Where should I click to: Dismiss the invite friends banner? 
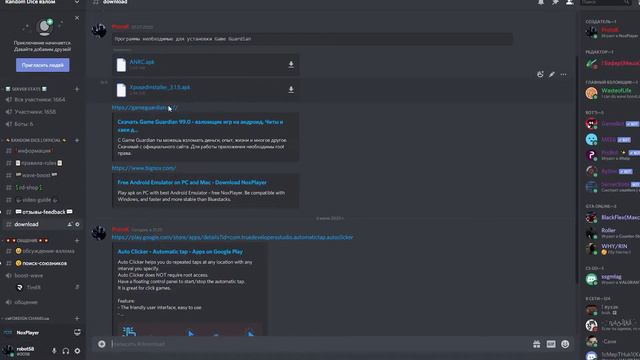point(77,18)
